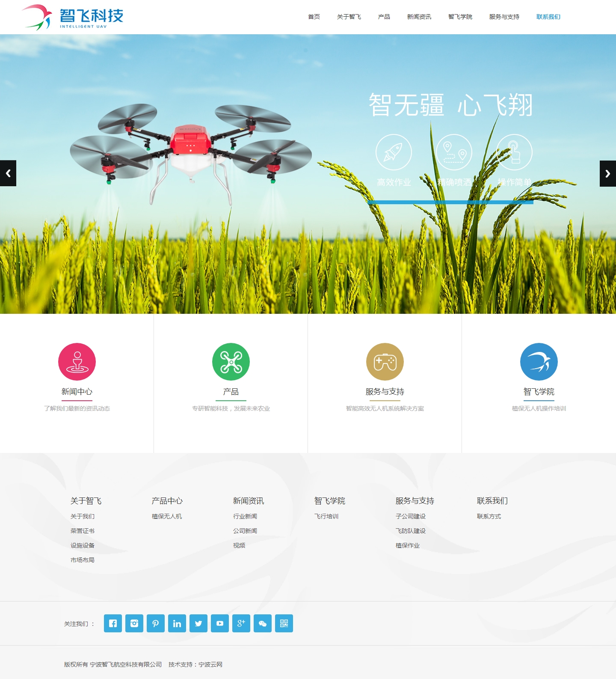The image size is (616, 679).
Task: Click the Pinterest icon
Action: click(156, 623)
